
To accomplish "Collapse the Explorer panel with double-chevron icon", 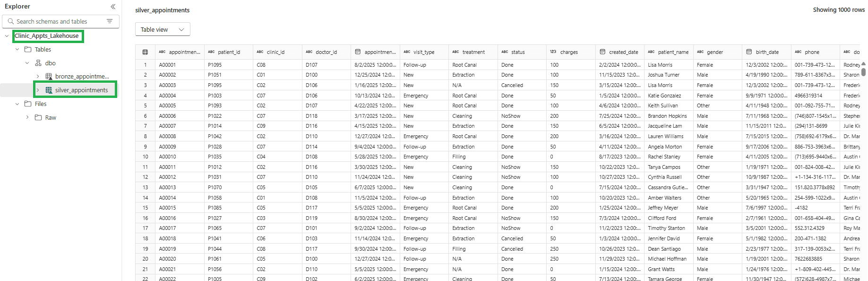I will coord(113,7).
